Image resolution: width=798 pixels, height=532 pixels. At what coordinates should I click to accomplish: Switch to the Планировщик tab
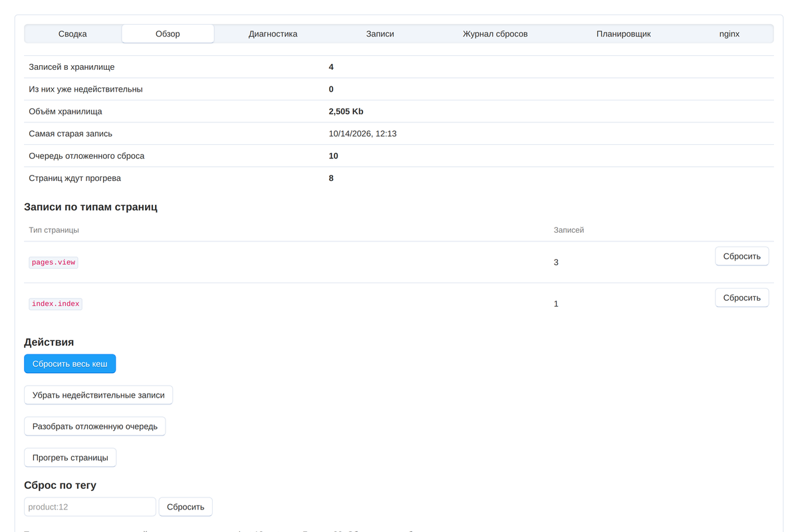pyautogui.click(x=624, y=34)
